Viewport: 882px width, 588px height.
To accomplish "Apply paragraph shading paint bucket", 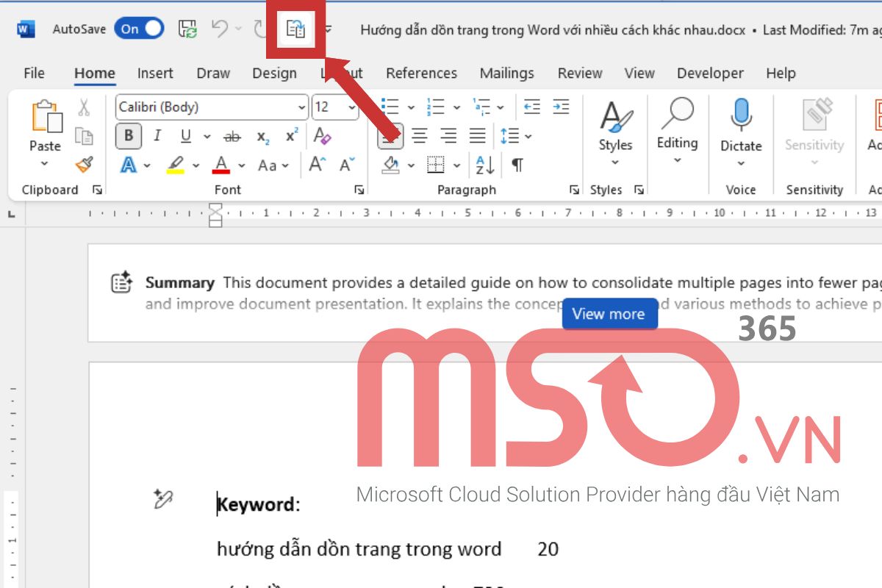I will tap(390, 165).
